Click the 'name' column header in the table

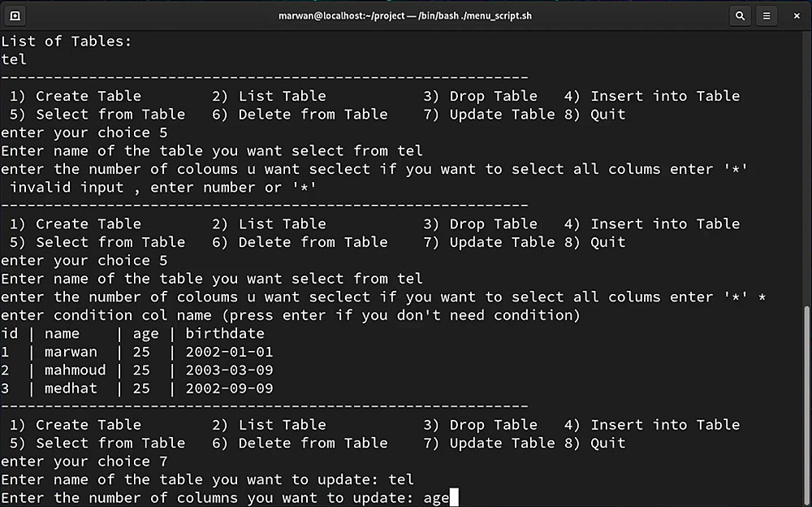point(63,333)
